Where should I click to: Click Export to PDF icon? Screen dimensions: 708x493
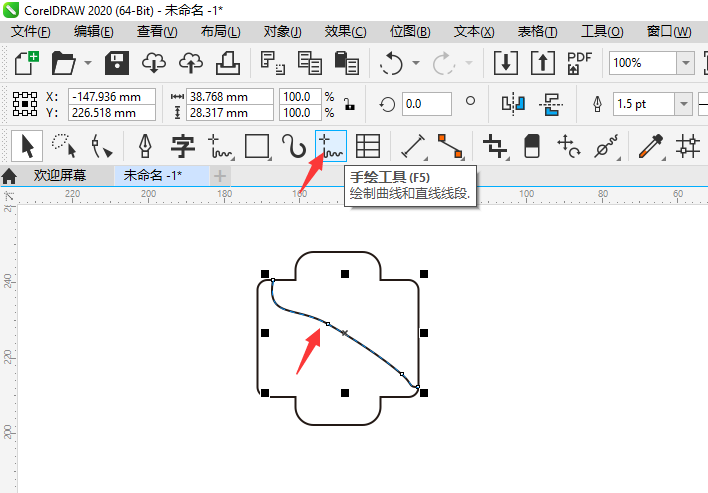click(580, 63)
